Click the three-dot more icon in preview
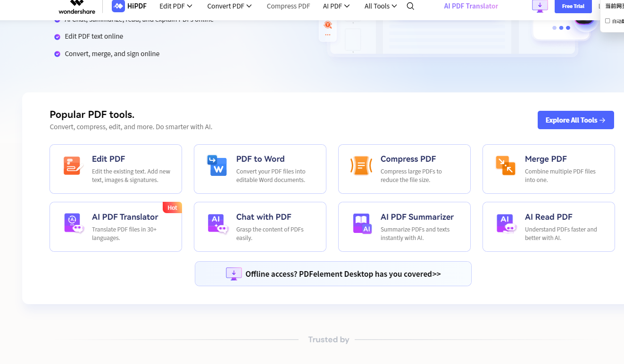This screenshot has width=624, height=364. pos(328,35)
